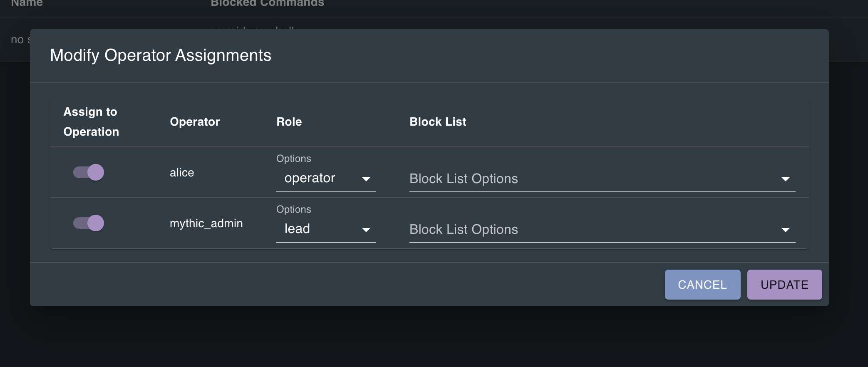Image resolution: width=868 pixels, height=367 pixels.
Task: Click the UPDATE button
Action: (x=784, y=285)
